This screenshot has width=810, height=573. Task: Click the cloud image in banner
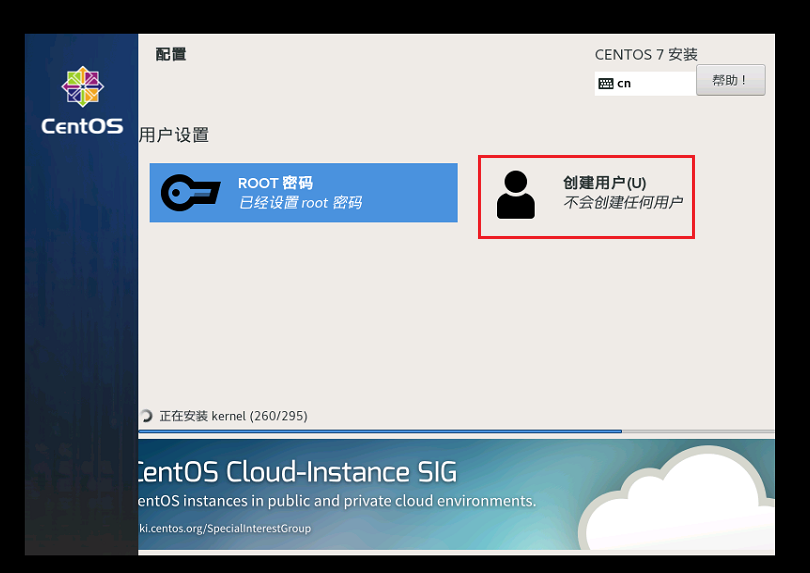676,499
